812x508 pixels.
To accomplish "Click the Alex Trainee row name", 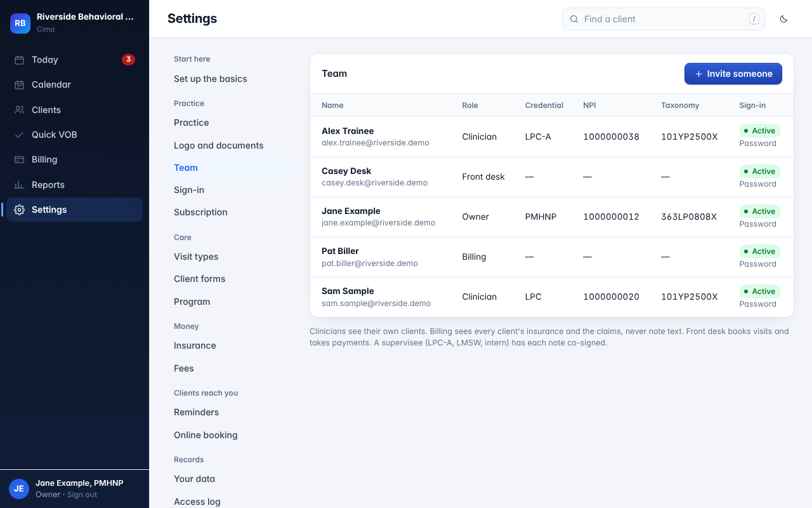I will (x=348, y=131).
